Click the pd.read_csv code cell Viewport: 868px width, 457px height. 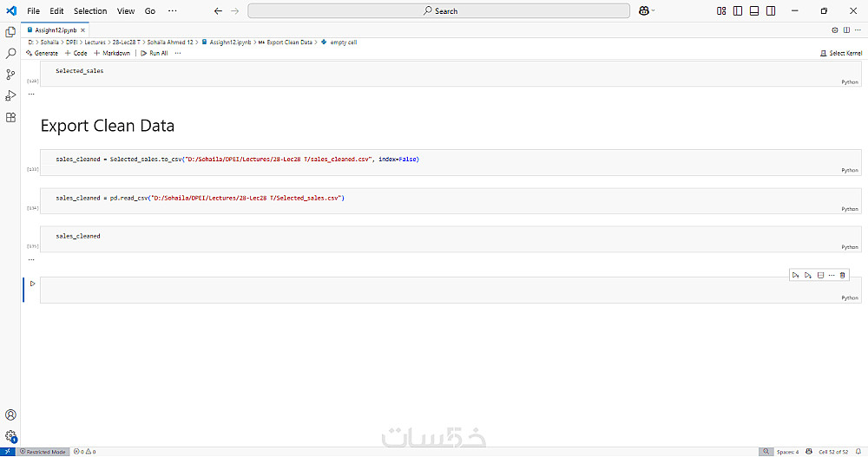click(x=450, y=201)
